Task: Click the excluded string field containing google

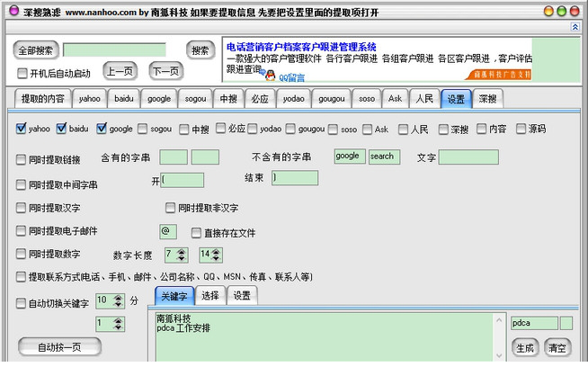Action: (350, 157)
